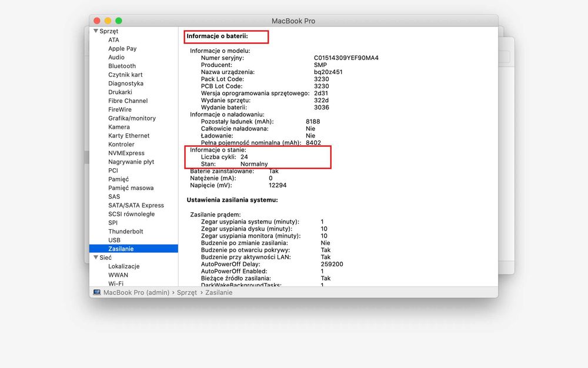Click the Zasilanie prądem label
Screen dimensions: 588x368
pos(215,215)
